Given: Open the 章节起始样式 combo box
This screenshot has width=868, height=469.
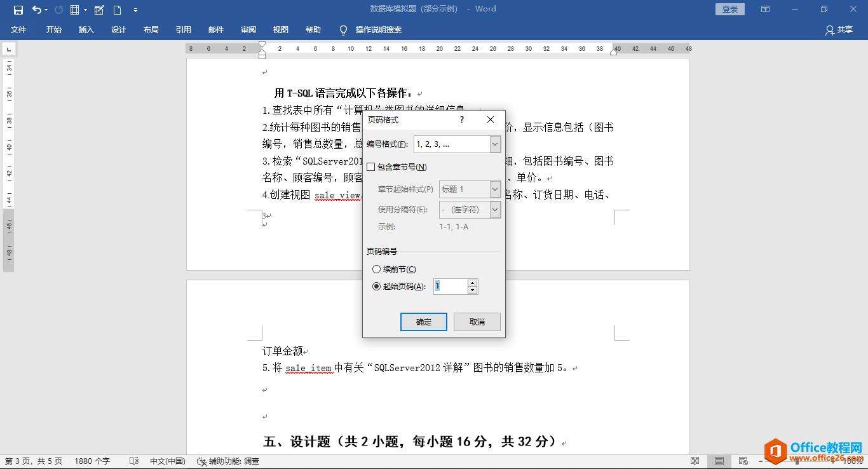Looking at the screenshot, I should (x=470, y=189).
